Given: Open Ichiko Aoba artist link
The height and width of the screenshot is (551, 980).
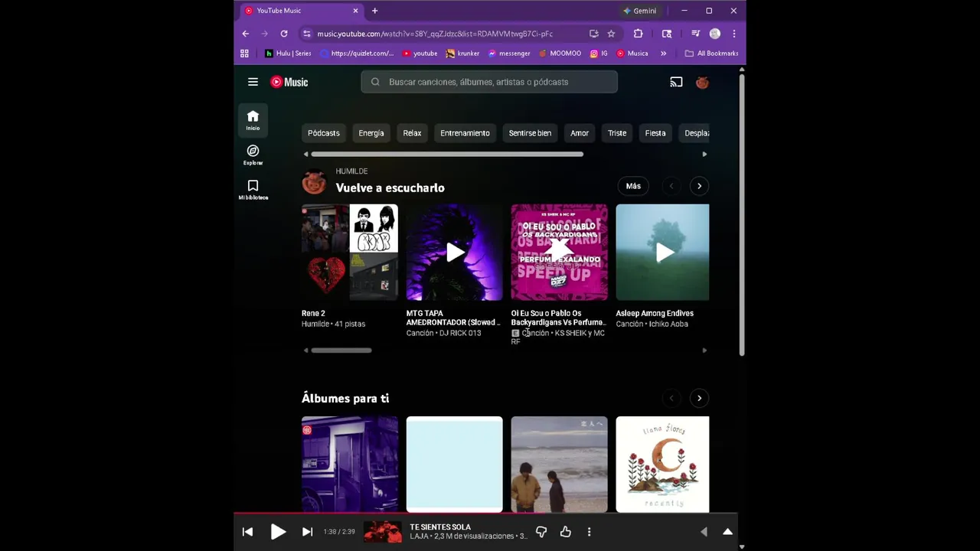Looking at the screenshot, I should coord(668,324).
